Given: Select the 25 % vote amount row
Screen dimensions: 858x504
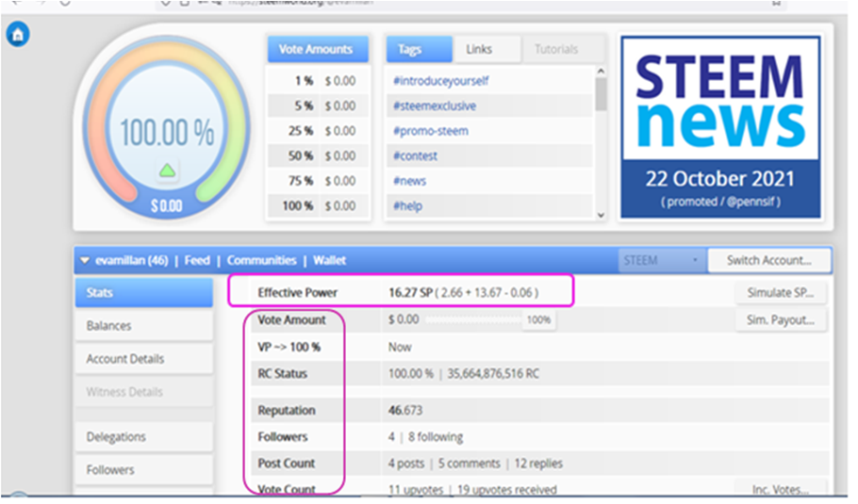Looking at the screenshot, I should [318, 131].
